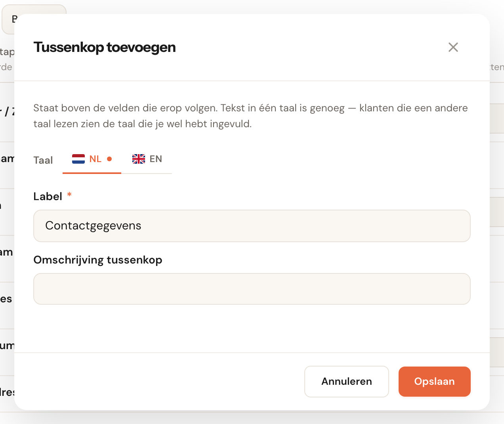Click the Omschrijving tussenkop input field

[252, 289]
